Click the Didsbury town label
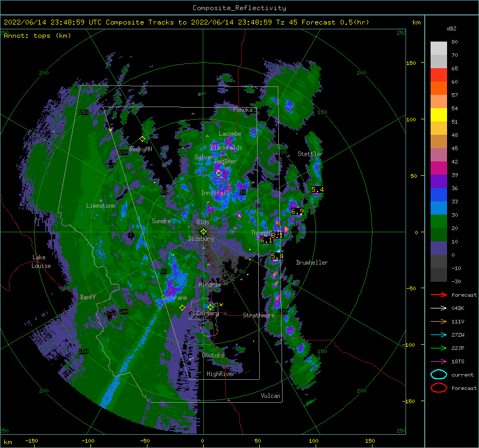This screenshot has height=448, width=479. [201, 239]
